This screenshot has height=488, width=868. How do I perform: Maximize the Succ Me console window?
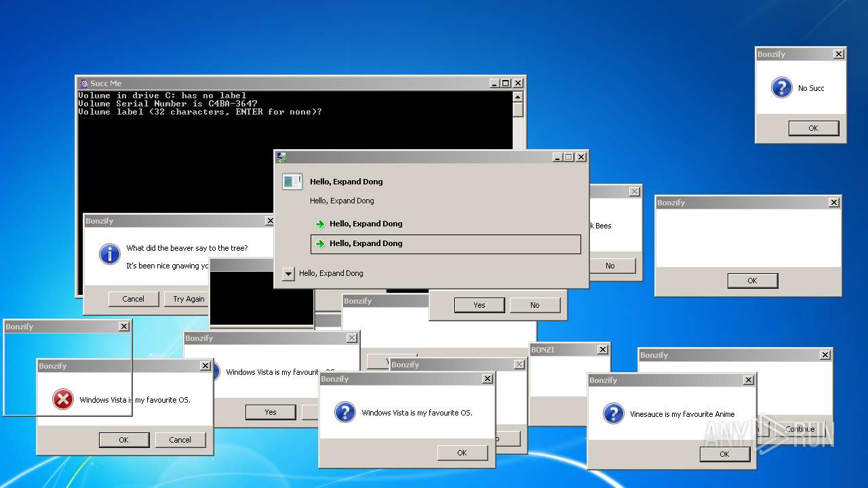coord(505,83)
